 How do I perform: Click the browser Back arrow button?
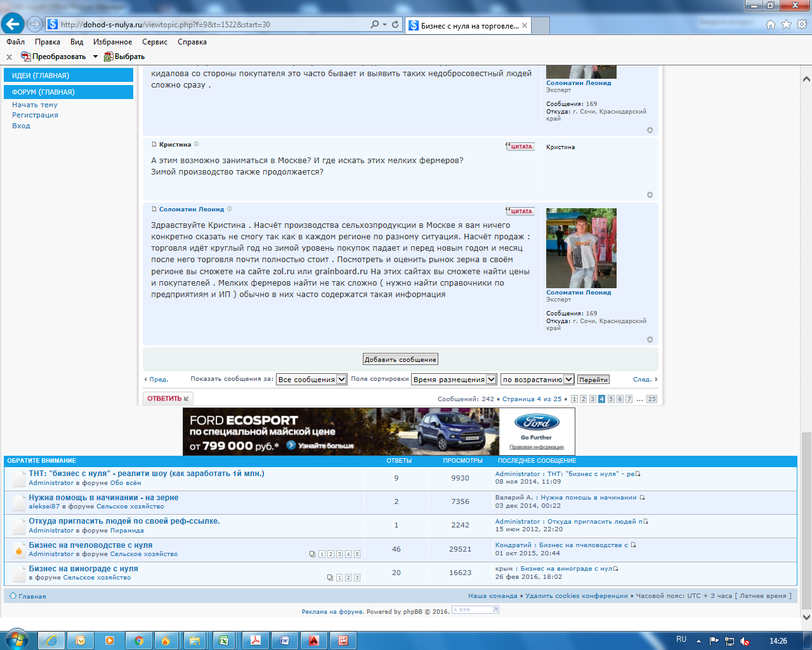tap(13, 24)
